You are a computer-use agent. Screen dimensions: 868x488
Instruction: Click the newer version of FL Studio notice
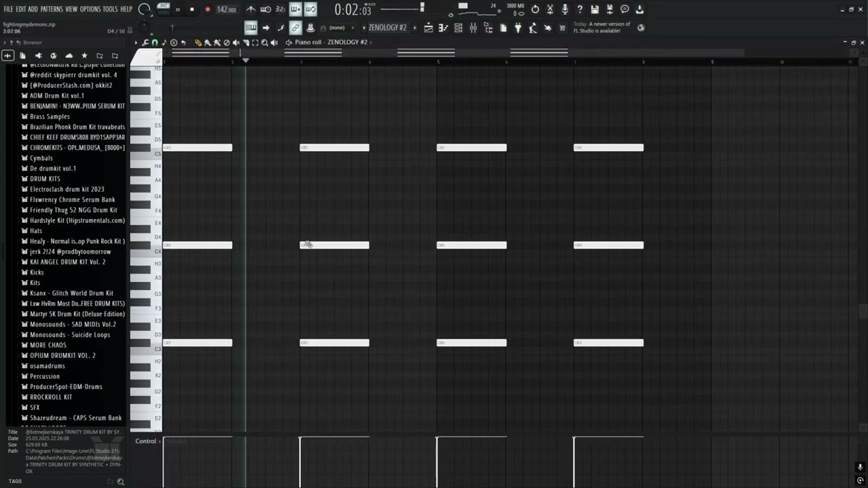coord(601,28)
